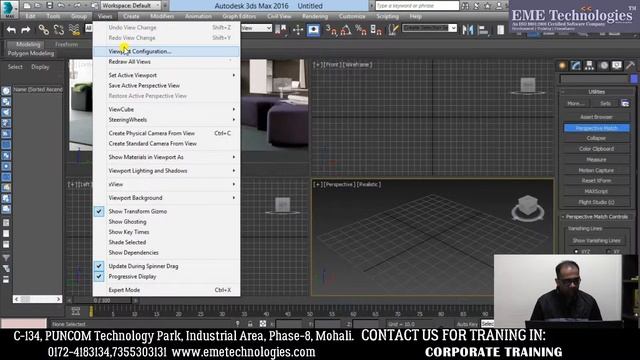Expand the xView submenu
The width and height of the screenshot is (640, 360).
click(x=167, y=184)
